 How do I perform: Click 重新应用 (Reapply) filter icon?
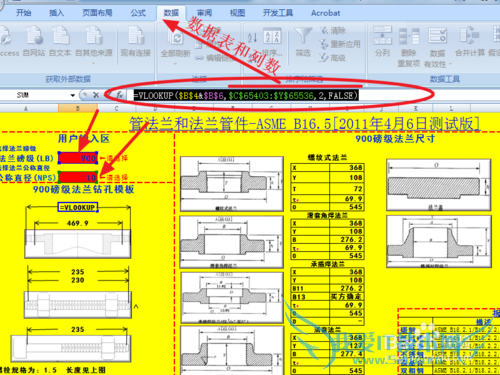click(x=339, y=44)
